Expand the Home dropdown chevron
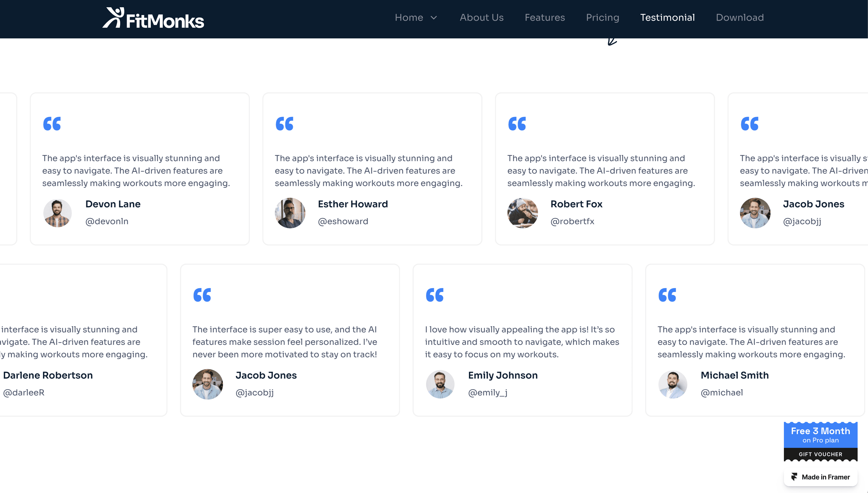 coord(433,18)
